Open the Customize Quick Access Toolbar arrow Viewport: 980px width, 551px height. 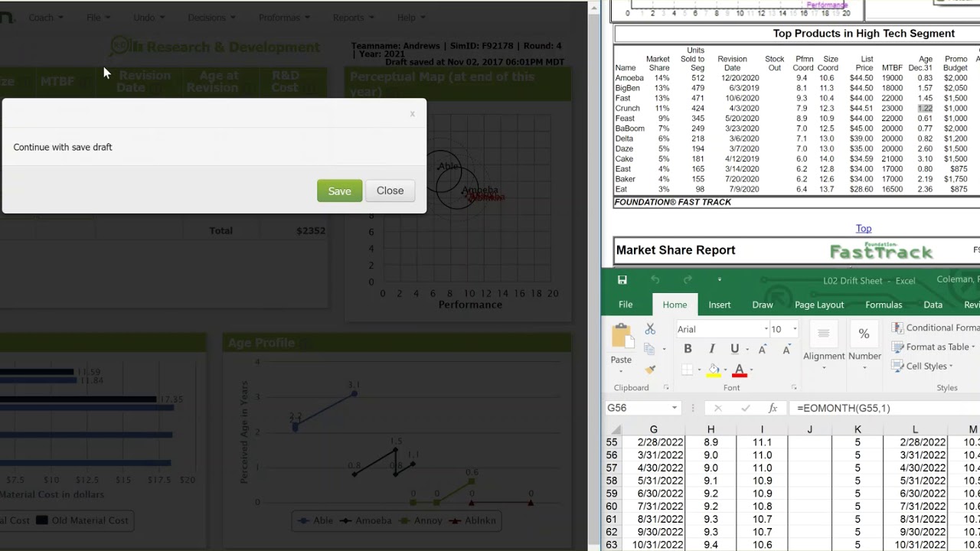(719, 280)
